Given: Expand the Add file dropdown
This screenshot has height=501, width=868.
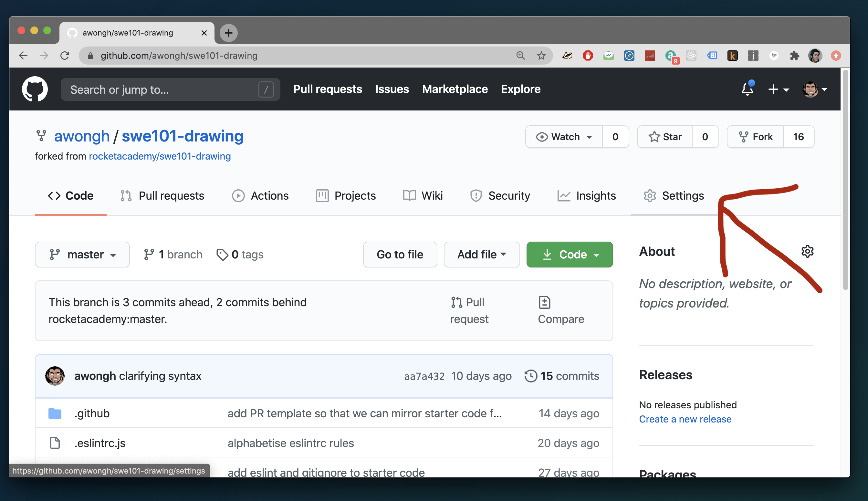Looking at the screenshot, I should click(482, 254).
